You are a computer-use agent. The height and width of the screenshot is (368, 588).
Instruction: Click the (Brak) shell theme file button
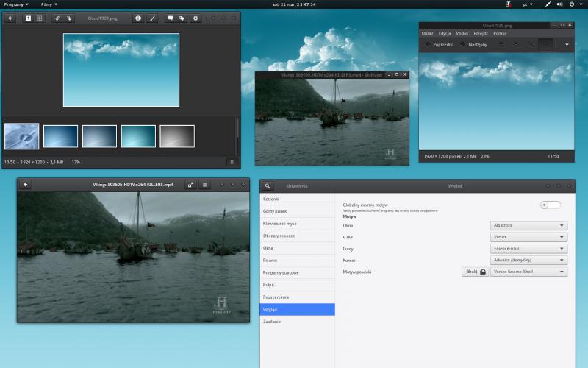[x=474, y=272]
